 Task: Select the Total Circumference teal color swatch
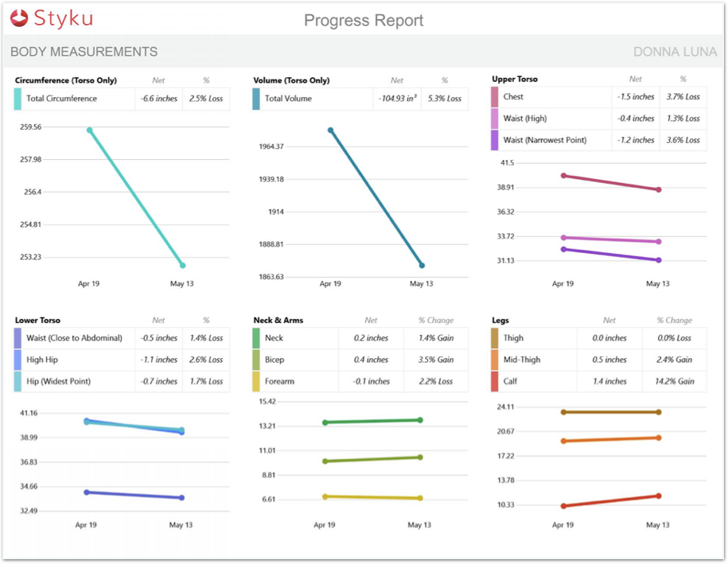[x=18, y=99]
